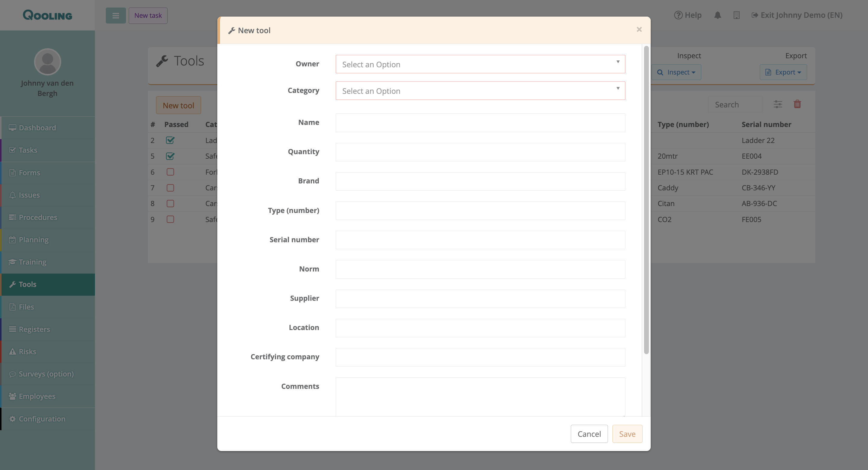This screenshot has width=868, height=470.
Task: Click into the Serial number field
Action: [x=480, y=240]
